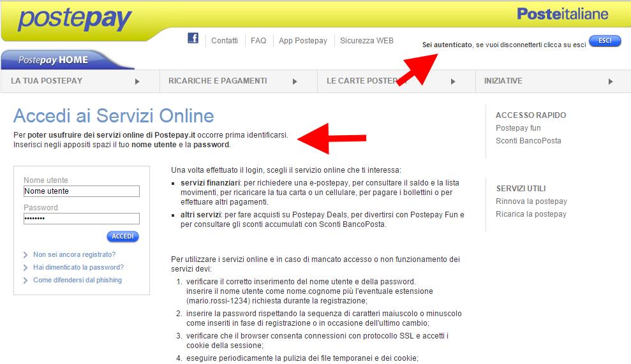Open 'Come difendersi dal phishing' link

[78, 280]
